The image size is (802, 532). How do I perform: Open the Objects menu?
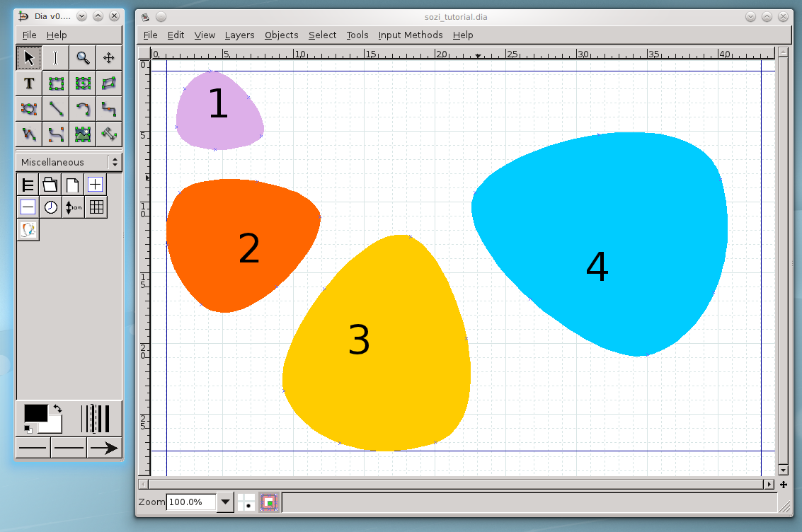tap(281, 35)
